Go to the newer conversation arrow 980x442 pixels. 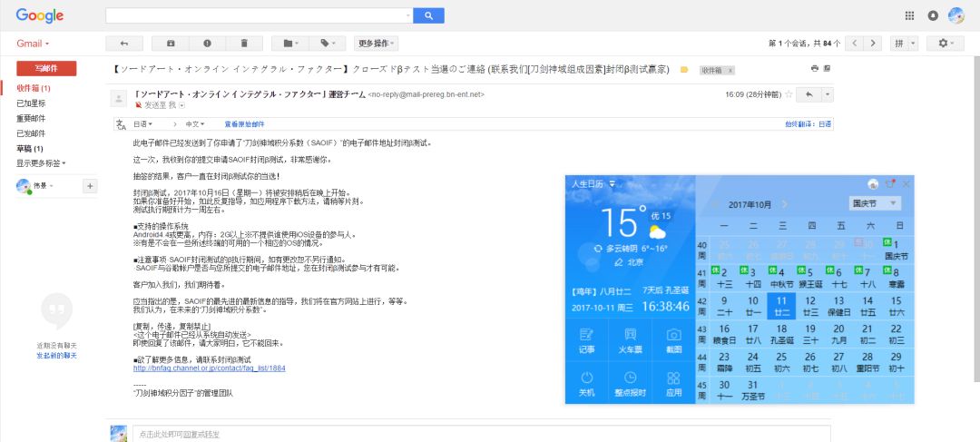(855, 44)
